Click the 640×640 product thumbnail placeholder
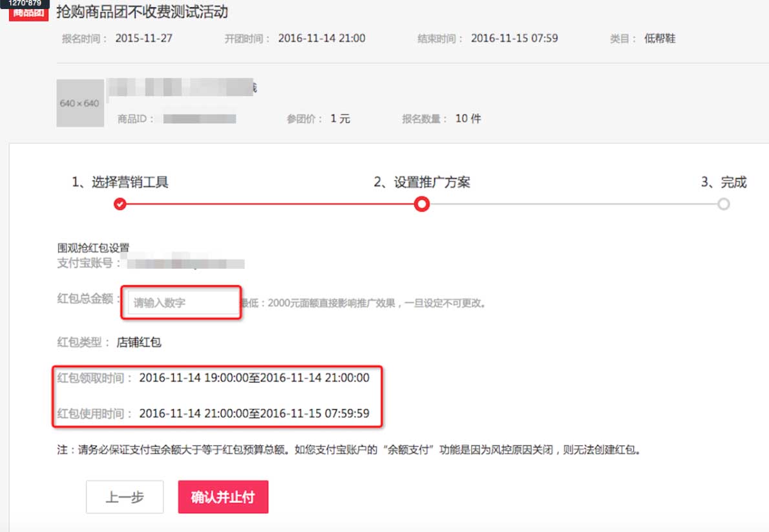This screenshot has width=769, height=532. coord(80,103)
